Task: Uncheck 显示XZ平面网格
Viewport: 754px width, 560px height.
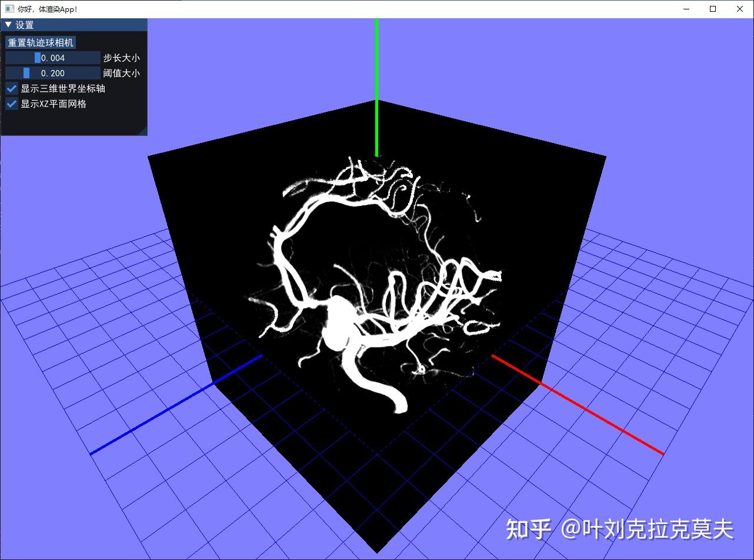Action: 11,104
